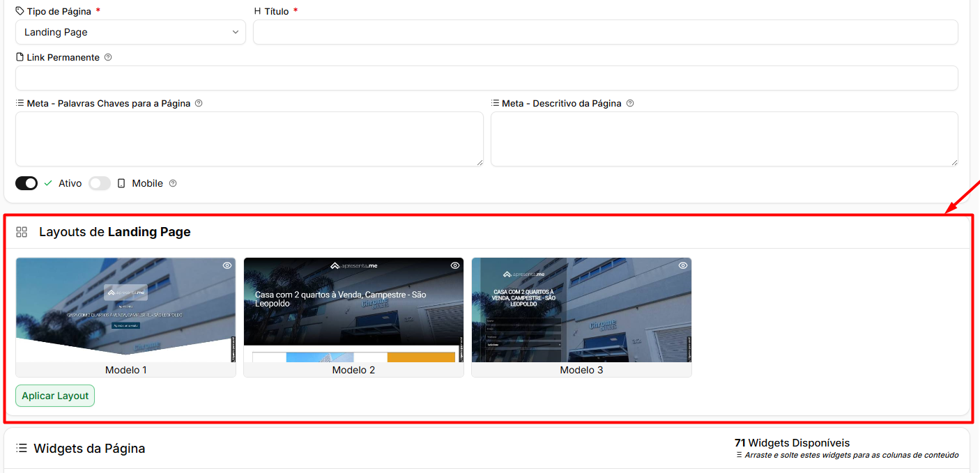Screen dimensions: 980x473
Task: Choose the Modelo 3 layout thumbnail
Action: click(581, 310)
